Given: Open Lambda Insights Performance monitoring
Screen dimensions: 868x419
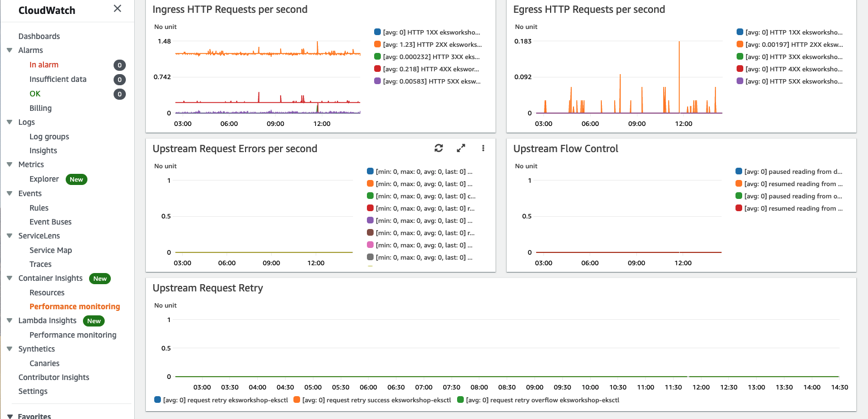Looking at the screenshot, I should tap(73, 335).
